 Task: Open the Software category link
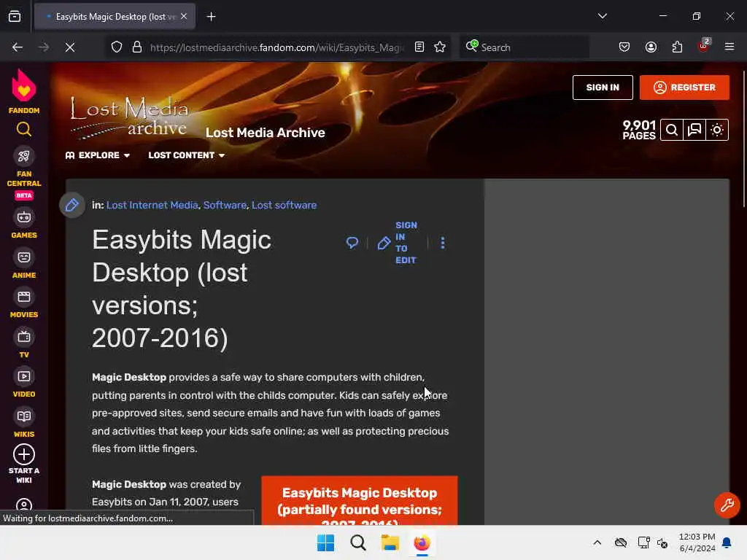[x=225, y=205]
